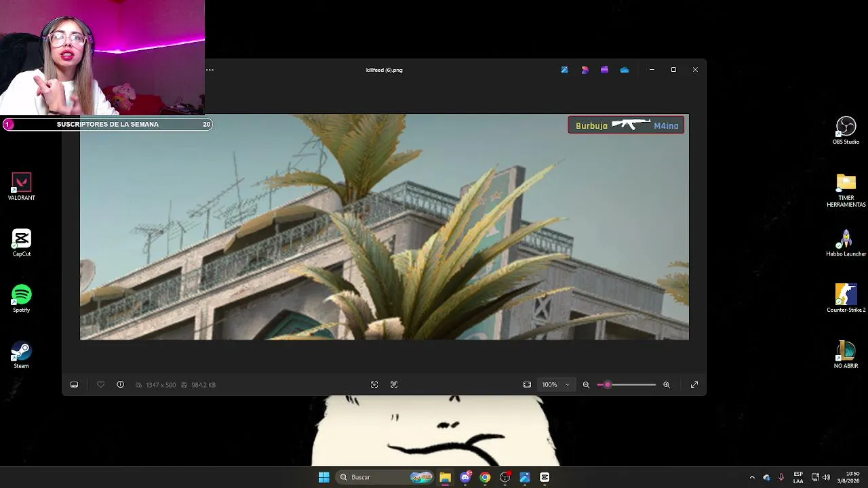Open CapCut from the taskbar
Viewport: 868px width, 488px height.
[545, 477]
